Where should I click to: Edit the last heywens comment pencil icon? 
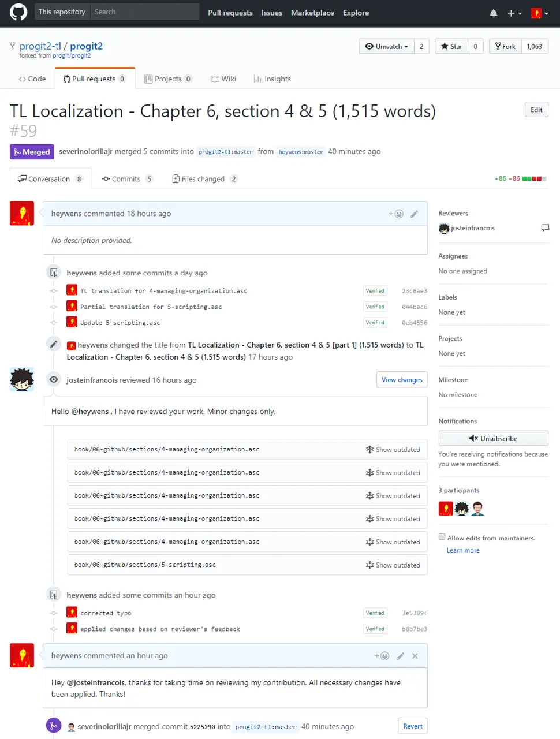point(400,656)
